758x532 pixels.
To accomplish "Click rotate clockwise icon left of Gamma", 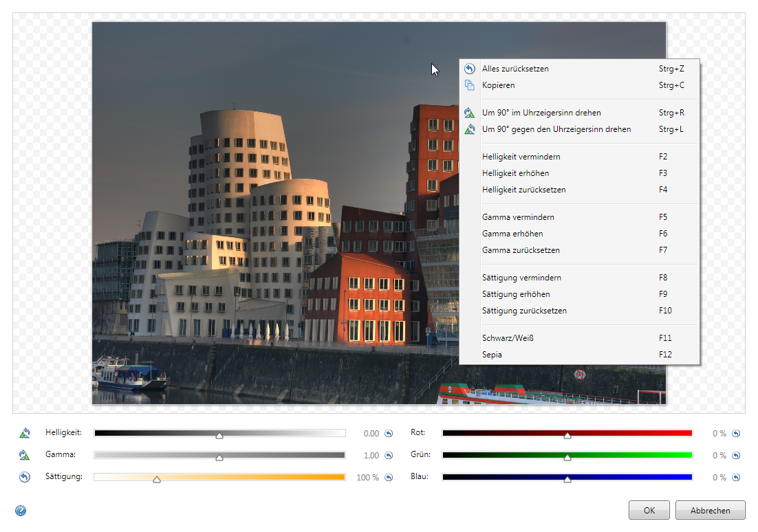I will (x=25, y=455).
